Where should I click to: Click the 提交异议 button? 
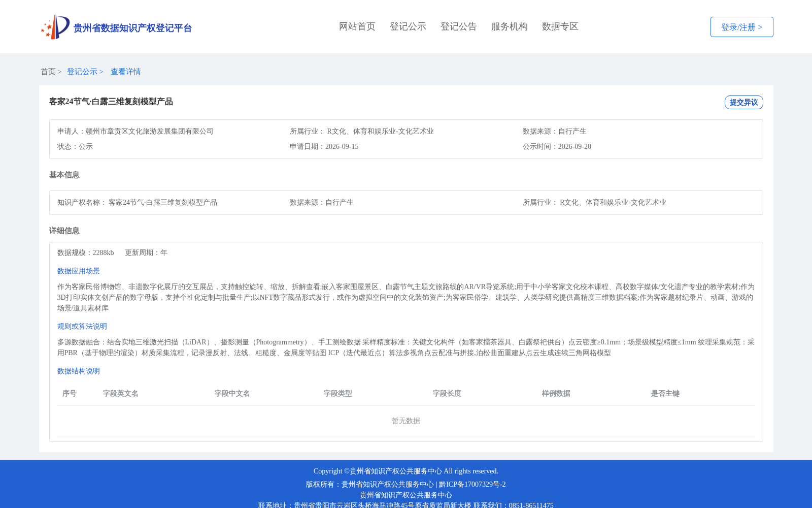pos(743,102)
